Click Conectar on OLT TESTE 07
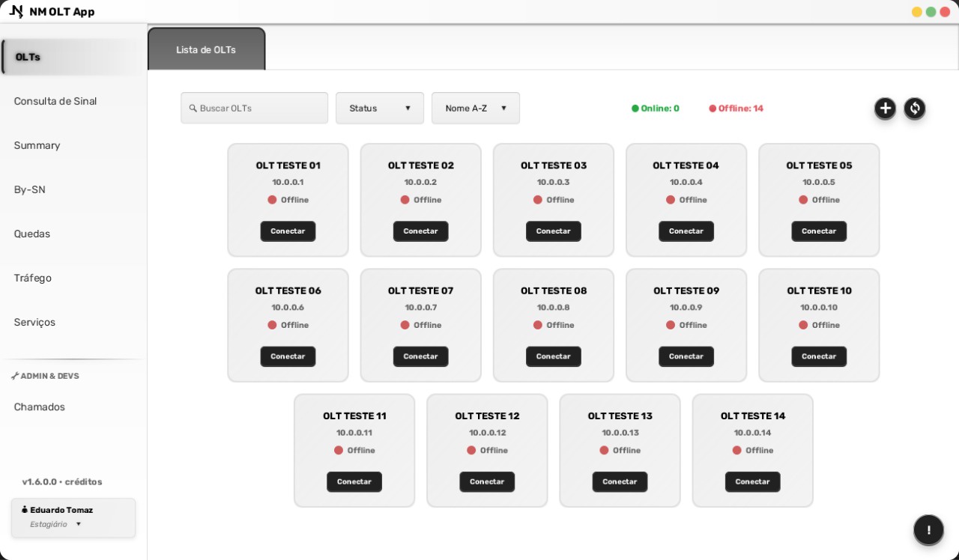This screenshot has height=560, width=959. pos(420,356)
